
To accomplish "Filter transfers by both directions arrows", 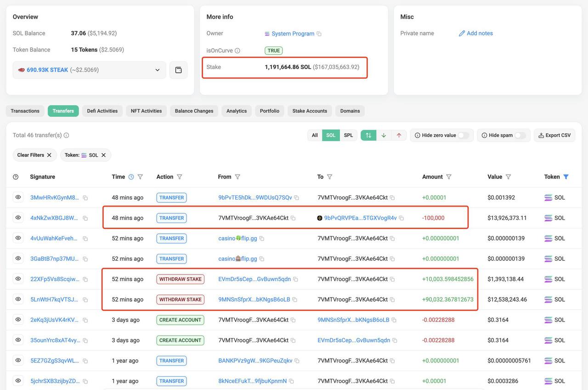I will point(368,135).
